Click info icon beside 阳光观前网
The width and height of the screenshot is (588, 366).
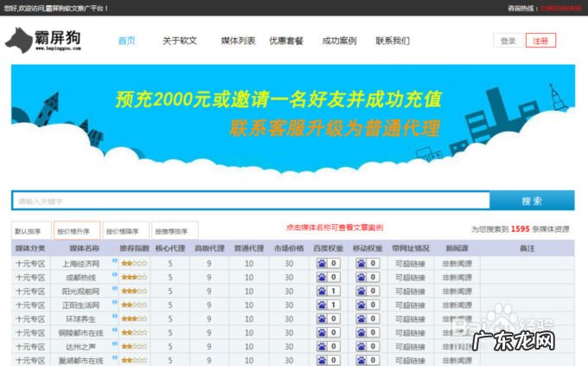(115, 288)
